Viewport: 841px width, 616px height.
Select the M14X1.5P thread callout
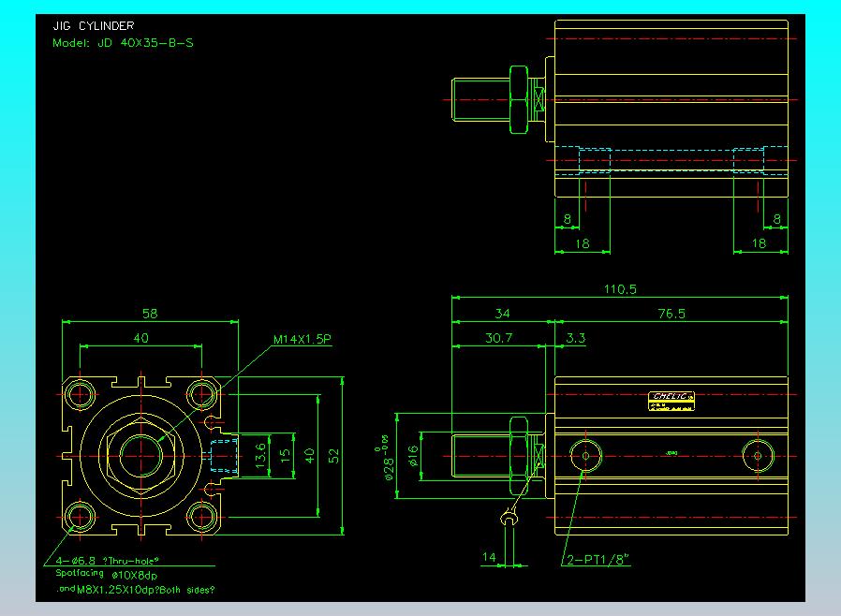302,340
